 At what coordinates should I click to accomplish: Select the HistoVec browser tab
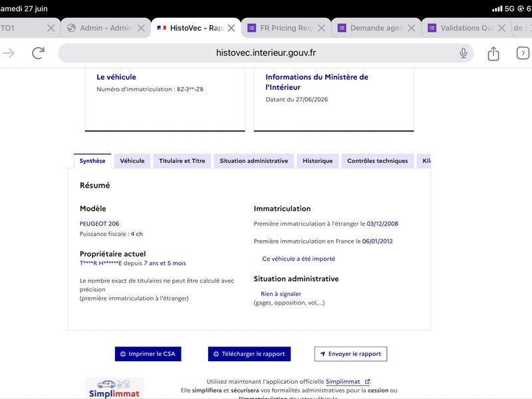coord(196,28)
